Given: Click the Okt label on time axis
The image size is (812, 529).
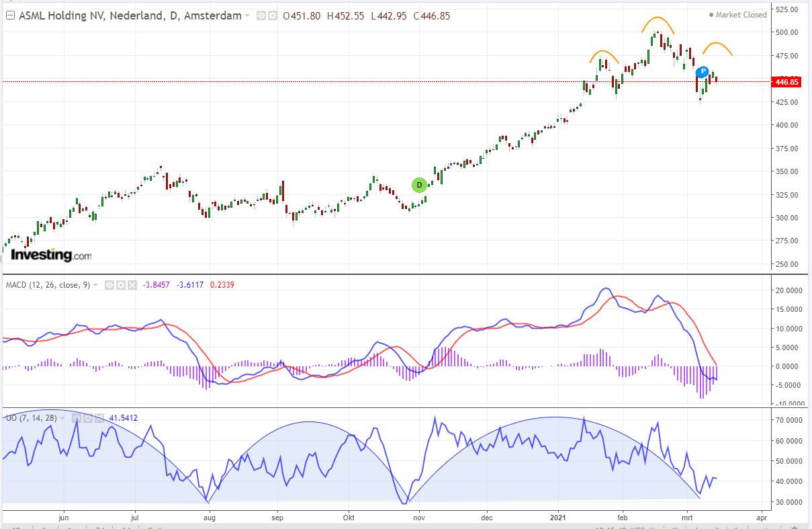Looking at the screenshot, I should [x=348, y=518].
